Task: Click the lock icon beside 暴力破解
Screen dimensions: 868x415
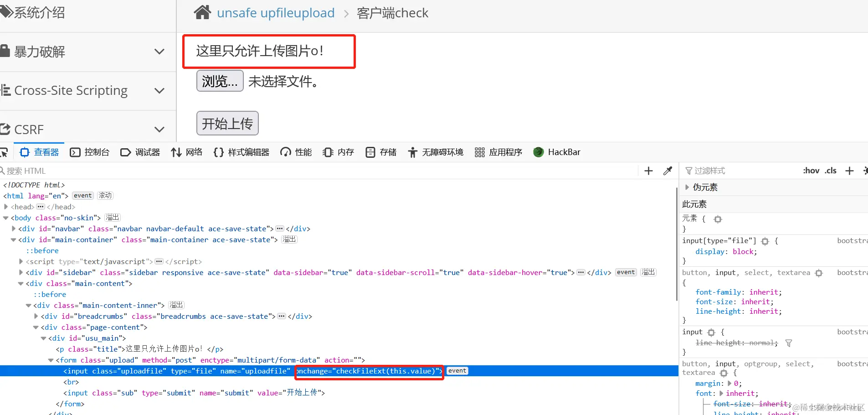Action: (x=5, y=51)
